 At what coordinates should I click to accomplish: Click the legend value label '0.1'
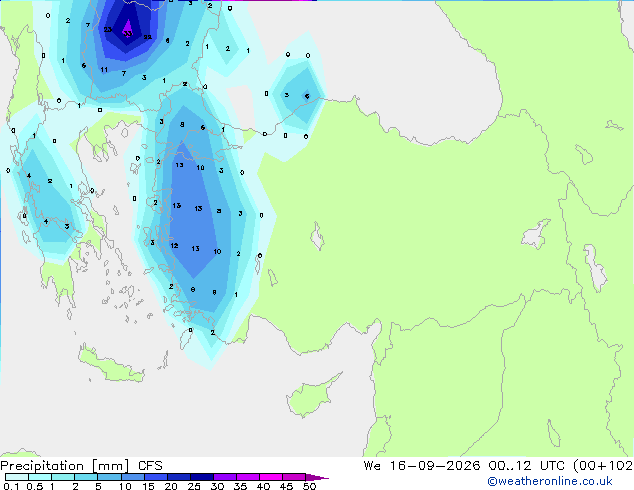[11, 486]
